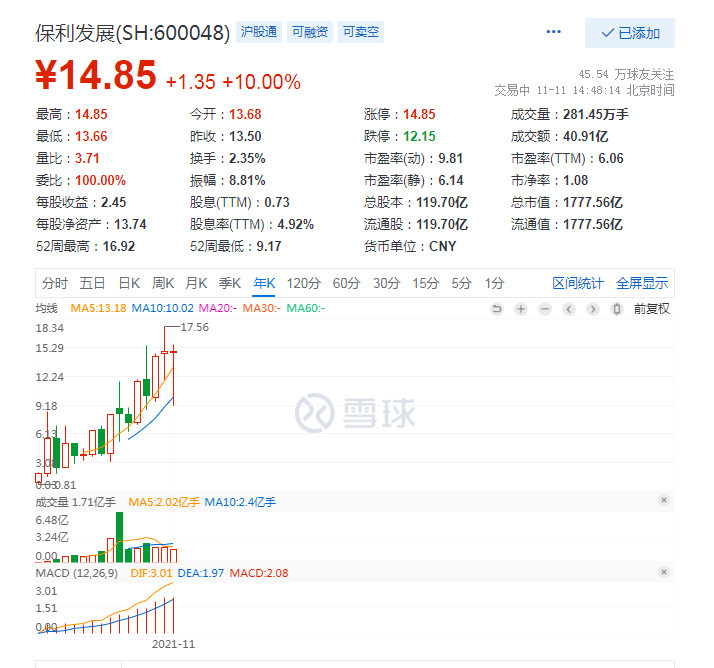This screenshot has height=668, width=714.
Task: Open the 前复权 adjustment dropdown
Action: (652, 309)
